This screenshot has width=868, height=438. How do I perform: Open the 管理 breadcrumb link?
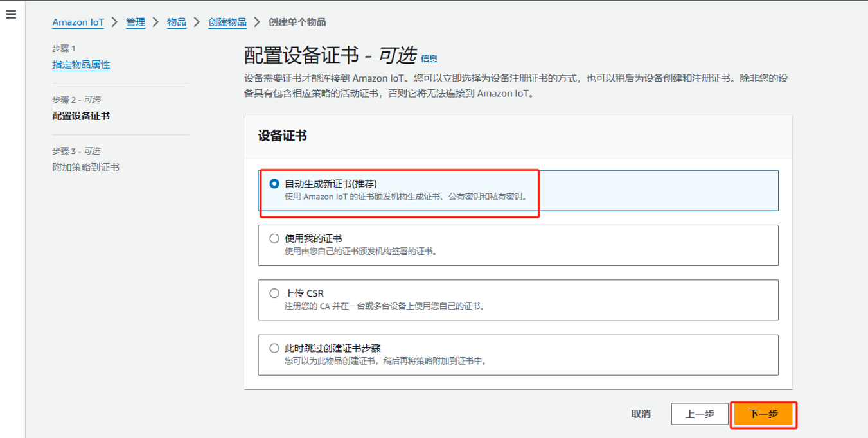click(x=136, y=22)
